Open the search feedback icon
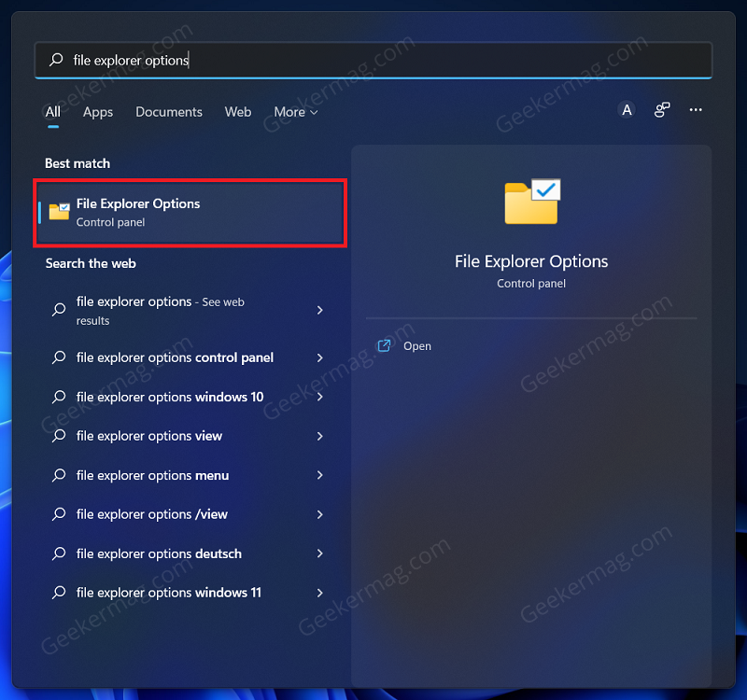The image size is (747, 700). pos(662,110)
